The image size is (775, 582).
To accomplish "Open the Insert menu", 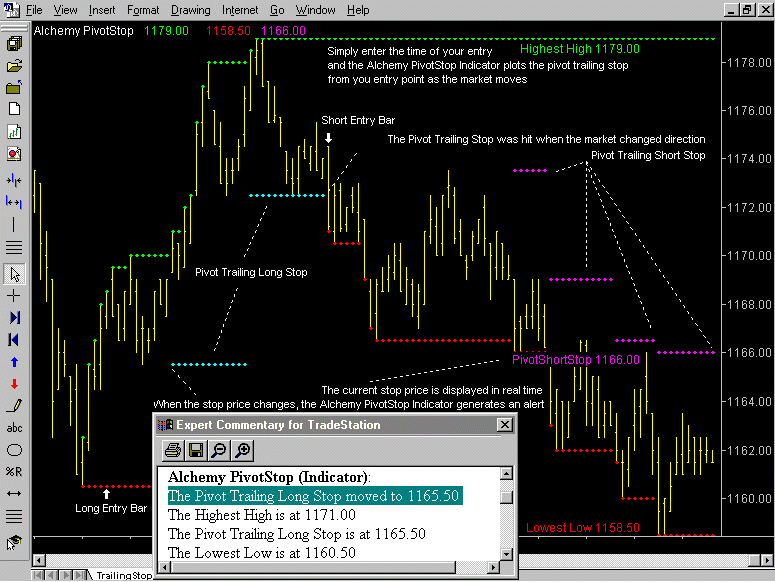I will tap(102, 10).
